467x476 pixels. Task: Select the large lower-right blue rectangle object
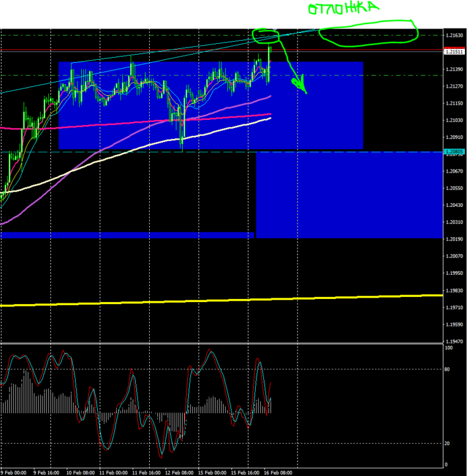350,195
